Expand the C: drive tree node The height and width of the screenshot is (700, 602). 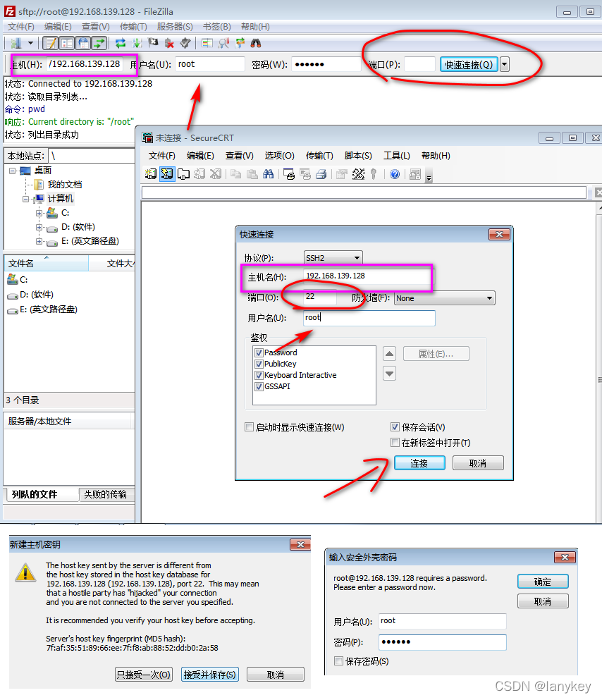pos(39,213)
